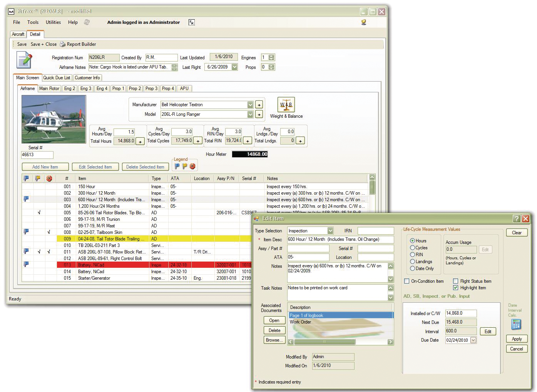Enable the Flight Status Item checkbox
Viewport: 537px width, 392px height.
(x=455, y=281)
